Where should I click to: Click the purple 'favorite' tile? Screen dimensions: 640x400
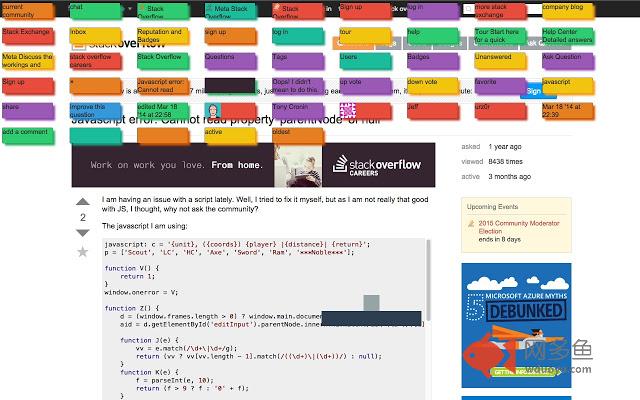click(500, 86)
